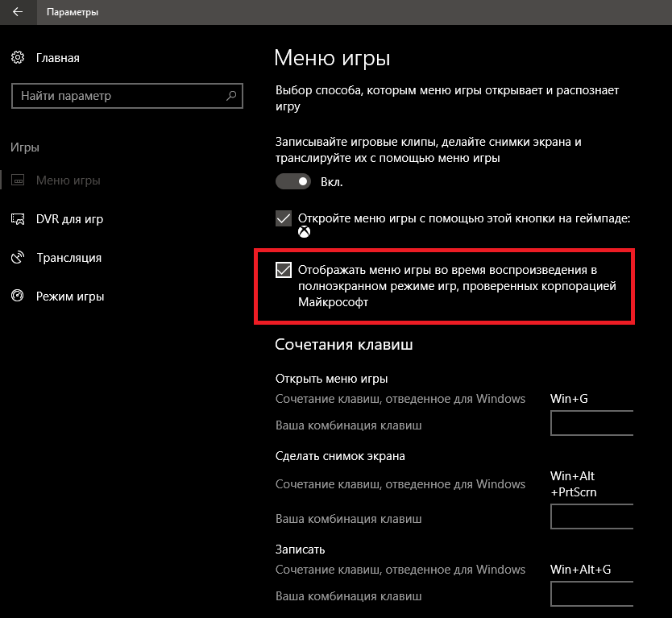Viewport: 672px width, 618px height.
Task: Click the back arrow in title bar
Action: pos(18,13)
